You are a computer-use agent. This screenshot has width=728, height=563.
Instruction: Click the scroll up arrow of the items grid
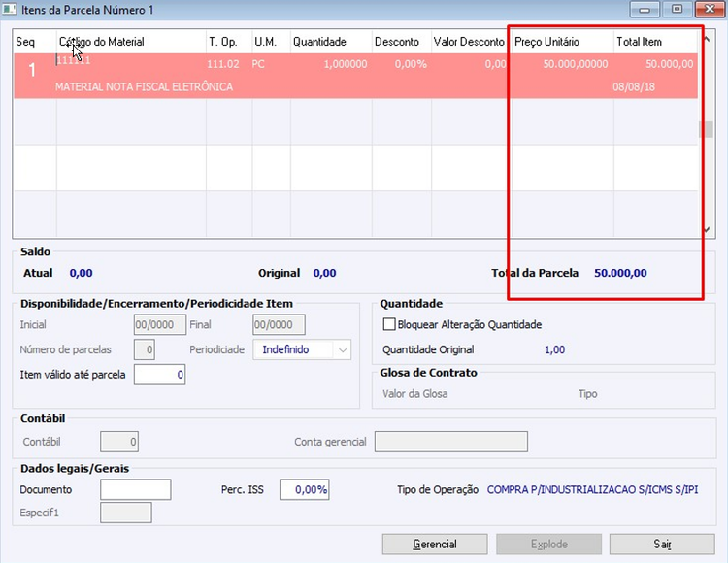[707, 41]
